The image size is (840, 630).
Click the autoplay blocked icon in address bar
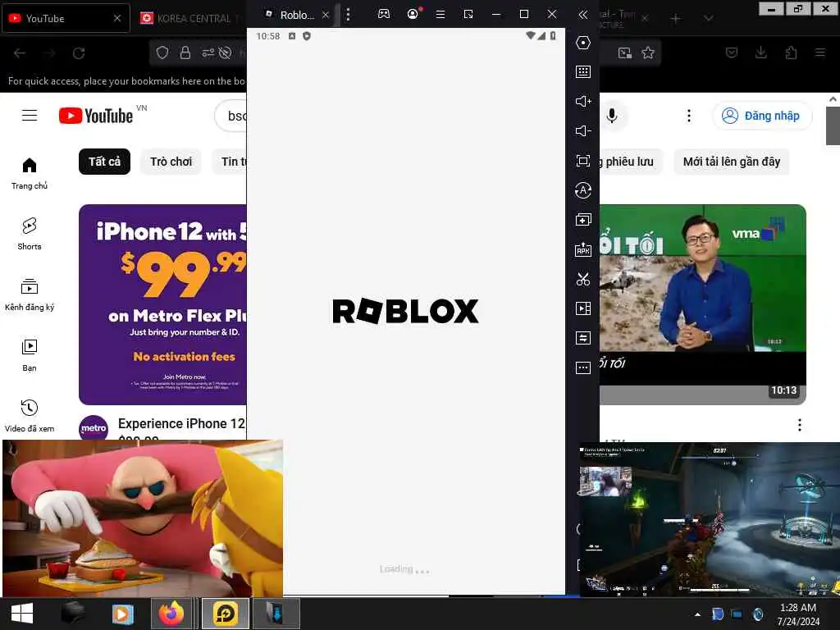tap(226, 52)
